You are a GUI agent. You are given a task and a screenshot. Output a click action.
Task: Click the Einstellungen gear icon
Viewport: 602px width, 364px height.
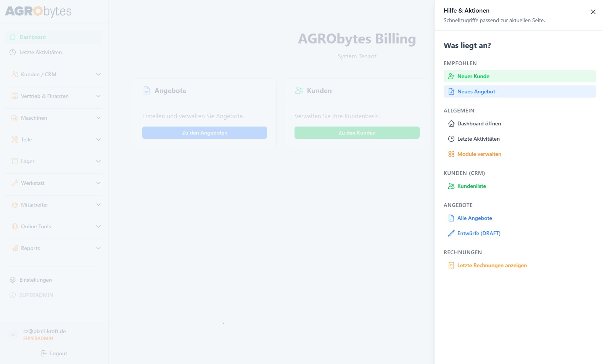pos(13,280)
